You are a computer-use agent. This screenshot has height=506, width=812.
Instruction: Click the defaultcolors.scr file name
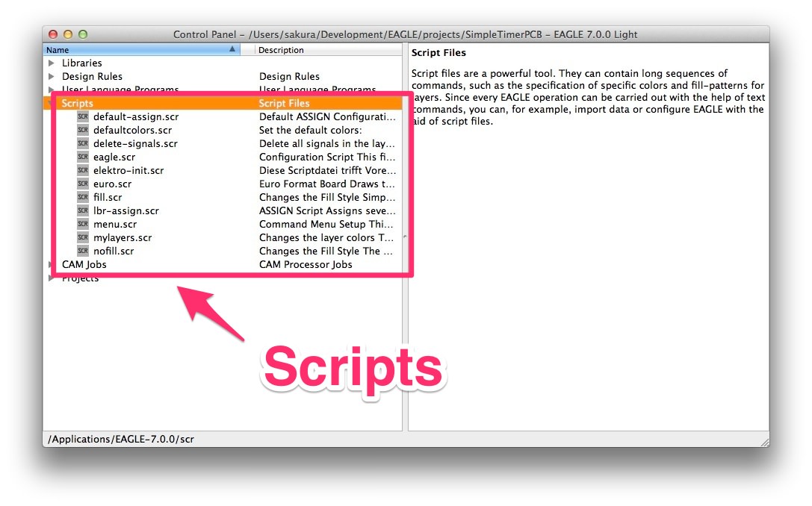coord(132,131)
